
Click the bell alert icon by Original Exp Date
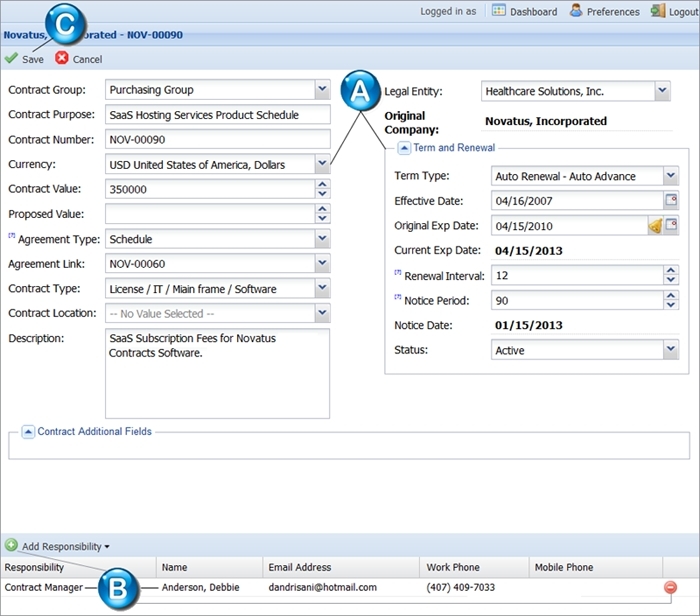pyautogui.click(x=655, y=226)
